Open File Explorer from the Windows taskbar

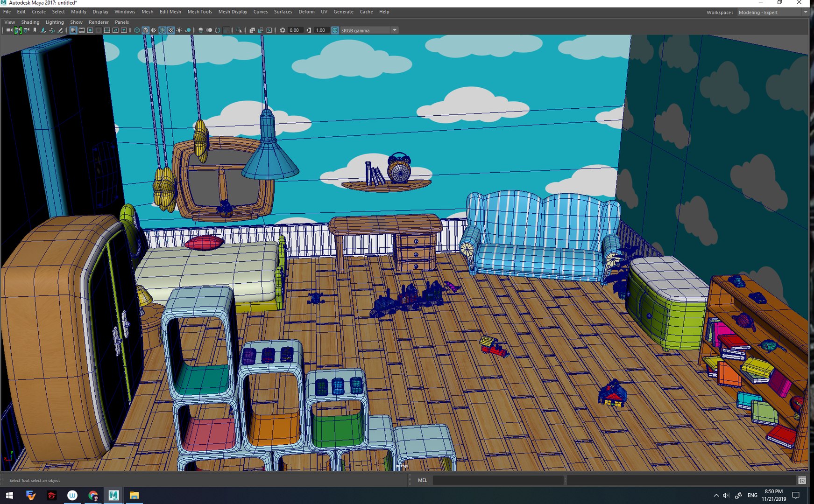[134, 495]
